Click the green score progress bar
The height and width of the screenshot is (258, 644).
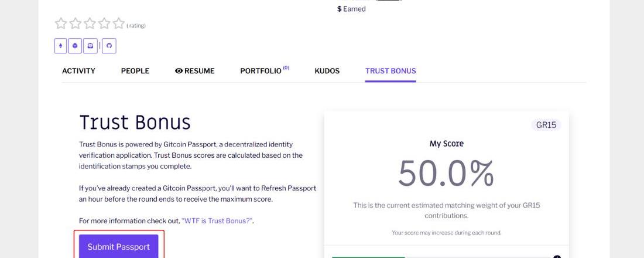[x=368, y=257]
